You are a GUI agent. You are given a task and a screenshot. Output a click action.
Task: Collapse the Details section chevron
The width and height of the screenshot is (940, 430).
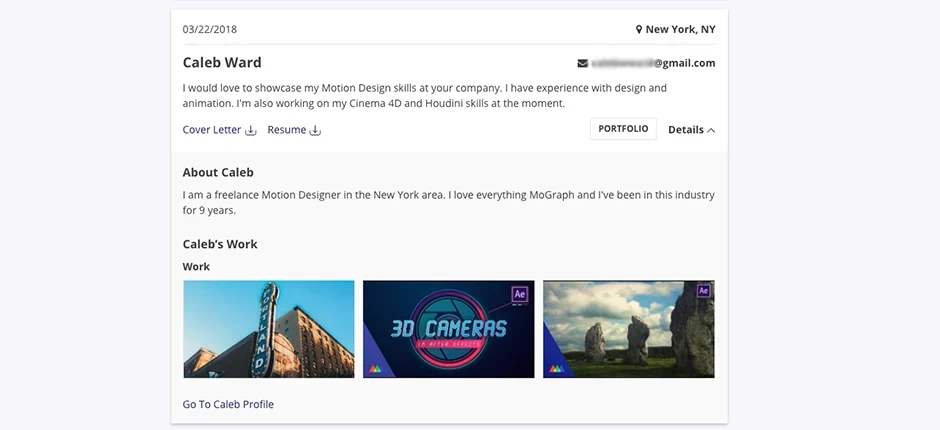pos(711,130)
